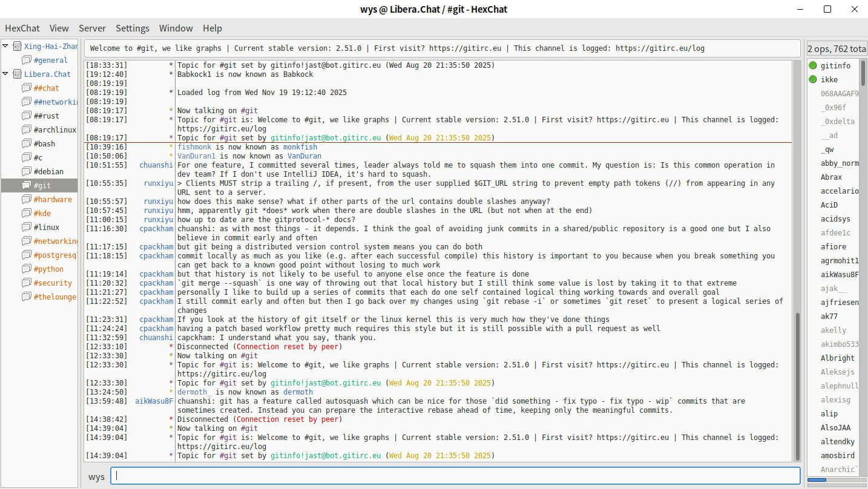This screenshot has height=489, width=868.
Task: Open the HexChat menu
Action: click(22, 28)
